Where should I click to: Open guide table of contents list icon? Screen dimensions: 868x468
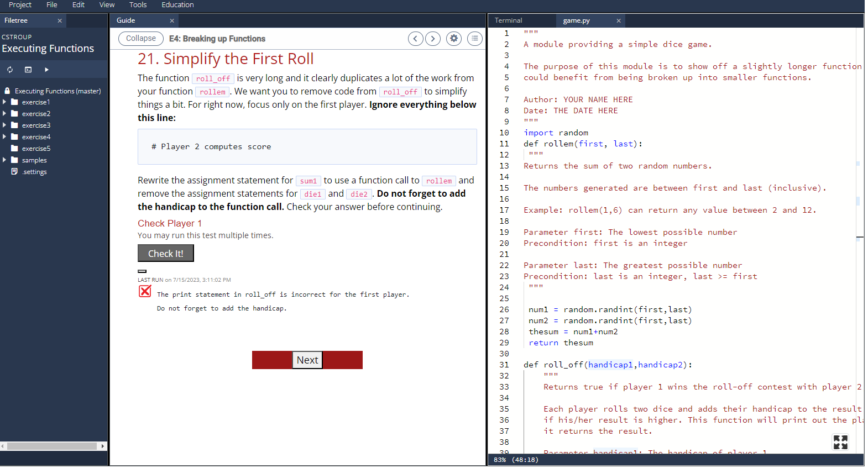tap(475, 39)
